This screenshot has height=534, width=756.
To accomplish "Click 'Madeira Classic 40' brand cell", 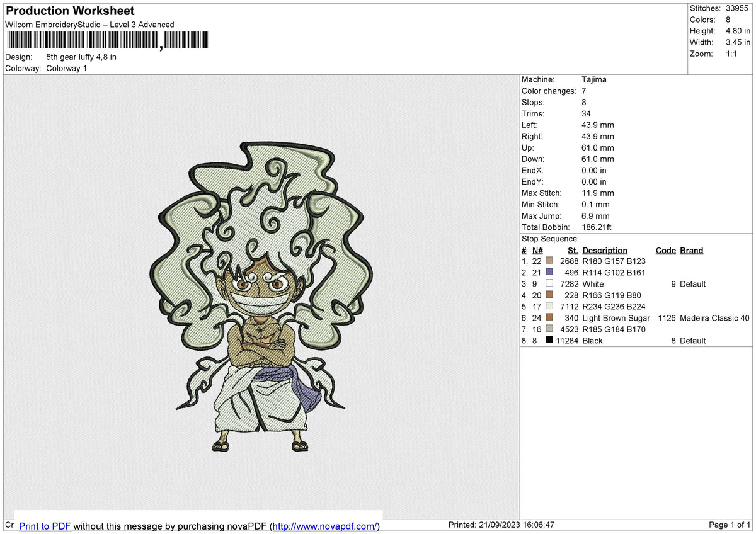I will tap(714, 318).
